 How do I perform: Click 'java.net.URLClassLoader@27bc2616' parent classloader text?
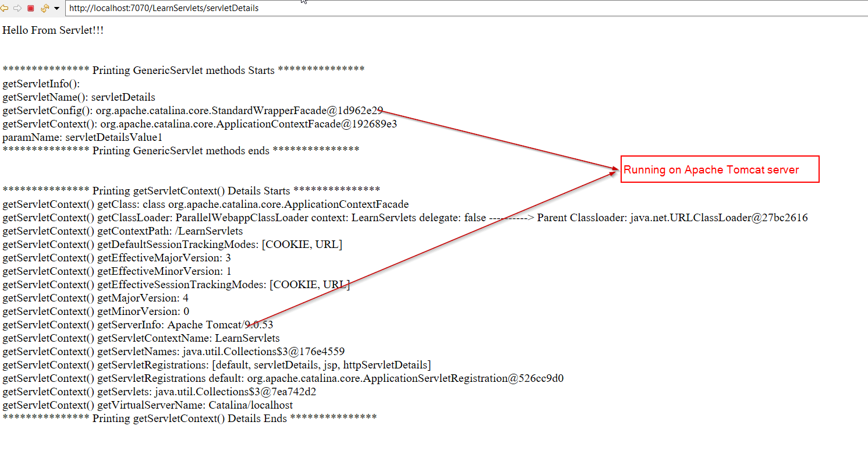pyautogui.click(x=719, y=218)
